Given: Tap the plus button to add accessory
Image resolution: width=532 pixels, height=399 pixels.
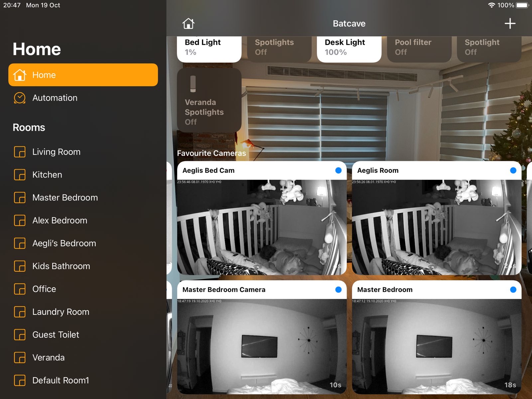Looking at the screenshot, I should click(x=510, y=23).
